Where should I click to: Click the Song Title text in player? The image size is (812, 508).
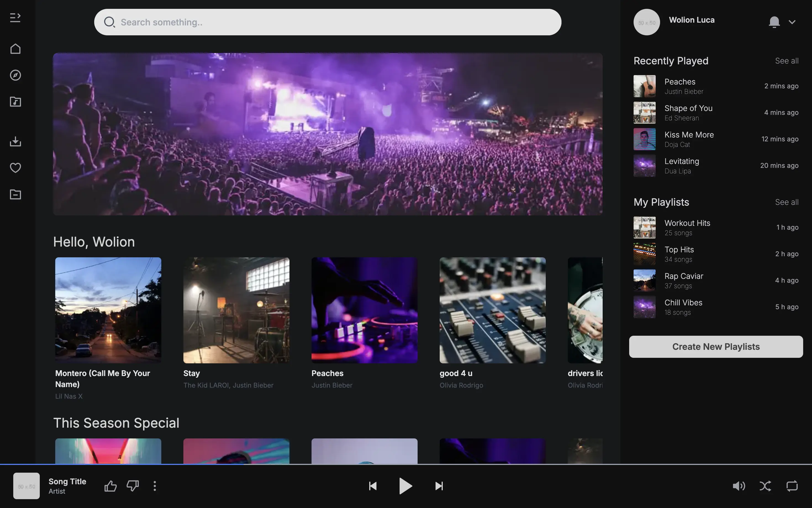67,481
